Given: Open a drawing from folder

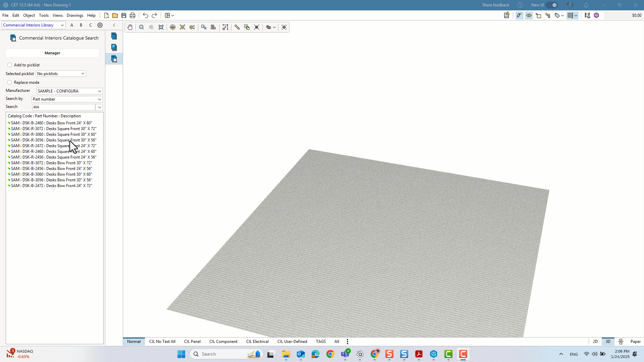Looking at the screenshot, I should (115, 15).
